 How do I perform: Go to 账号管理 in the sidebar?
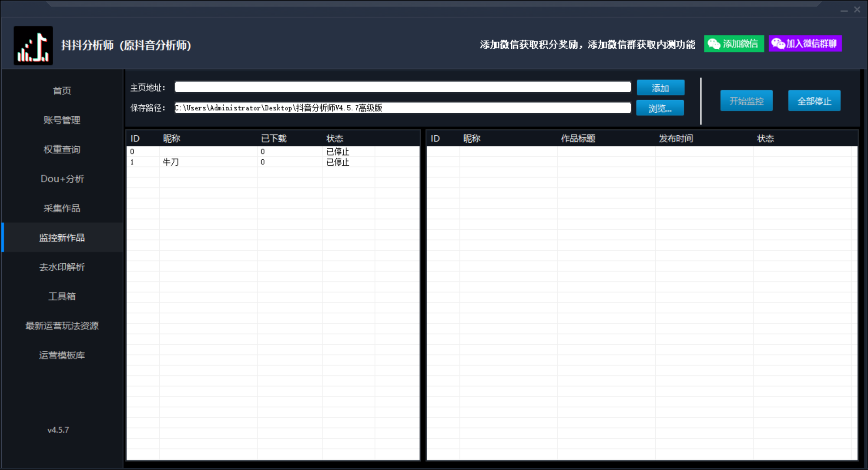[62, 120]
